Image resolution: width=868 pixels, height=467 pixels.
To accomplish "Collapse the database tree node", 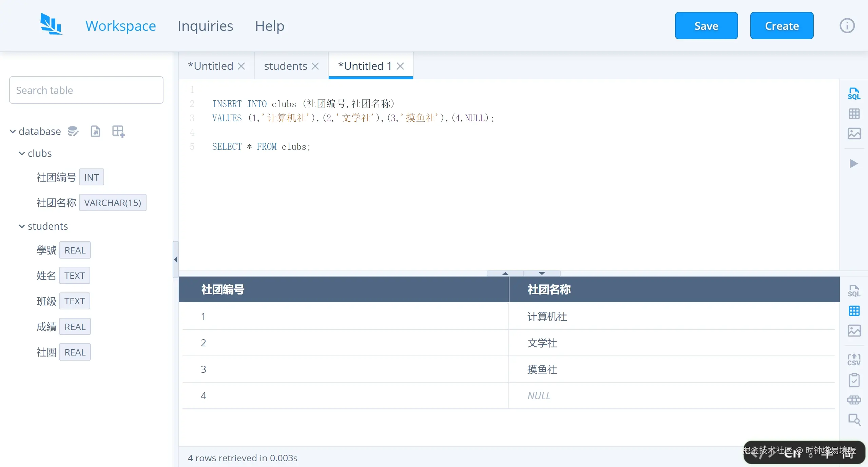I will [x=12, y=131].
